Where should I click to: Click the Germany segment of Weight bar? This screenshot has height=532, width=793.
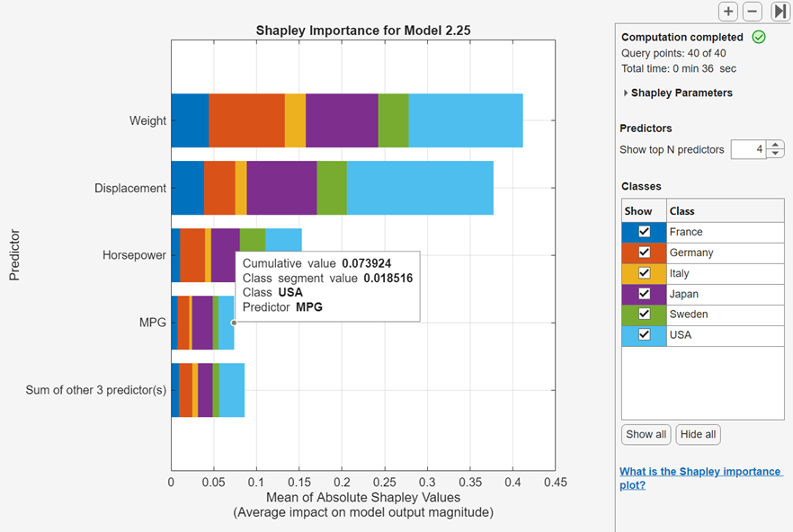coord(246,120)
